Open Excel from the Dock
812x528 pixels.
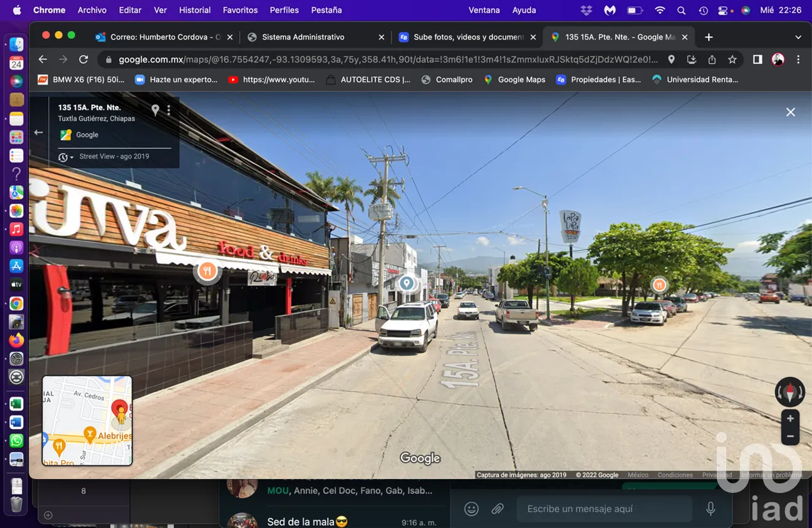click(16, 404)
